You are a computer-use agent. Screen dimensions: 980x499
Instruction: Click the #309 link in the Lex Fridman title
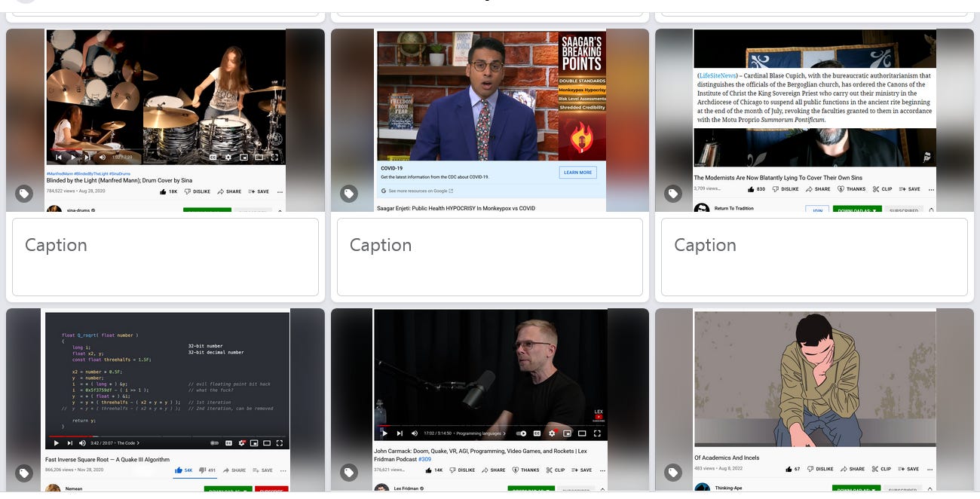(424, 459)
